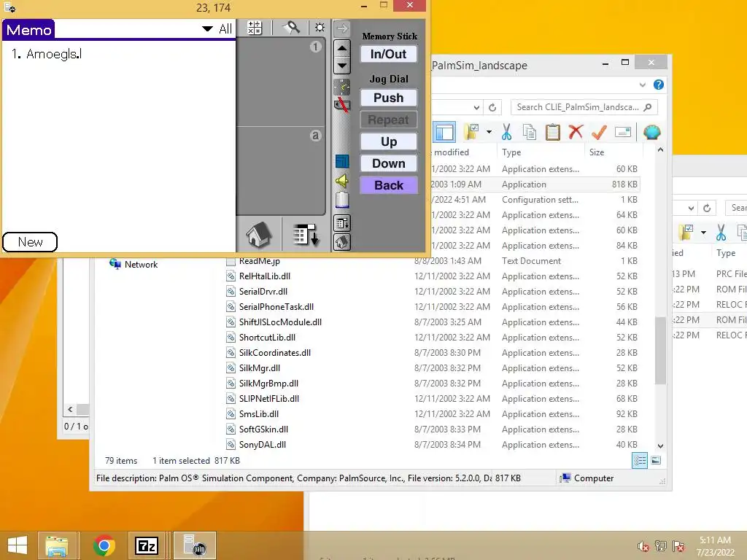Screen dimensions: 747x560
Task: Click the orange checkmark Properties icon
Action: coord(599,132)
